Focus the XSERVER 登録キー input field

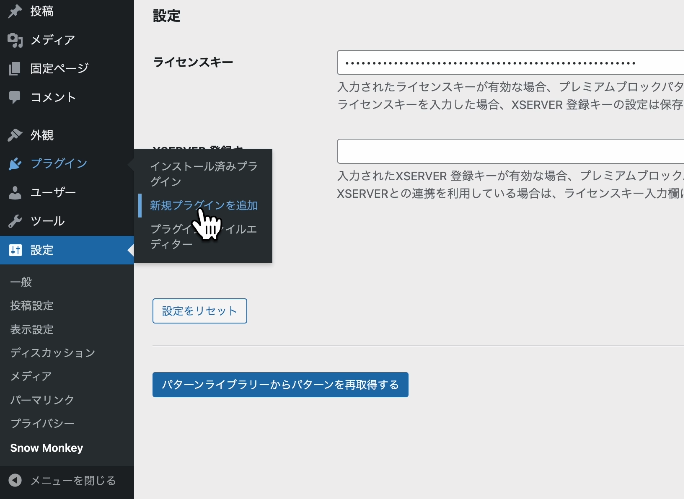point(510,151)
